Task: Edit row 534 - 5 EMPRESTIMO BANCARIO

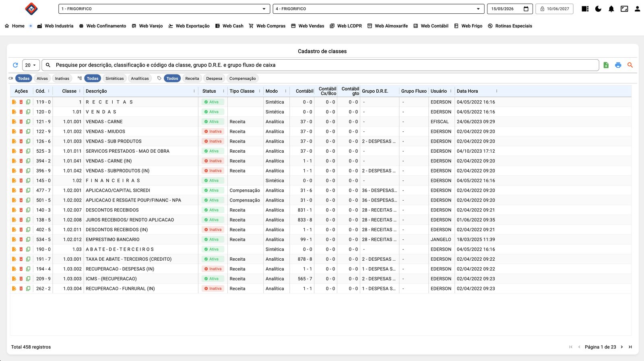Action: click(14, 239)
